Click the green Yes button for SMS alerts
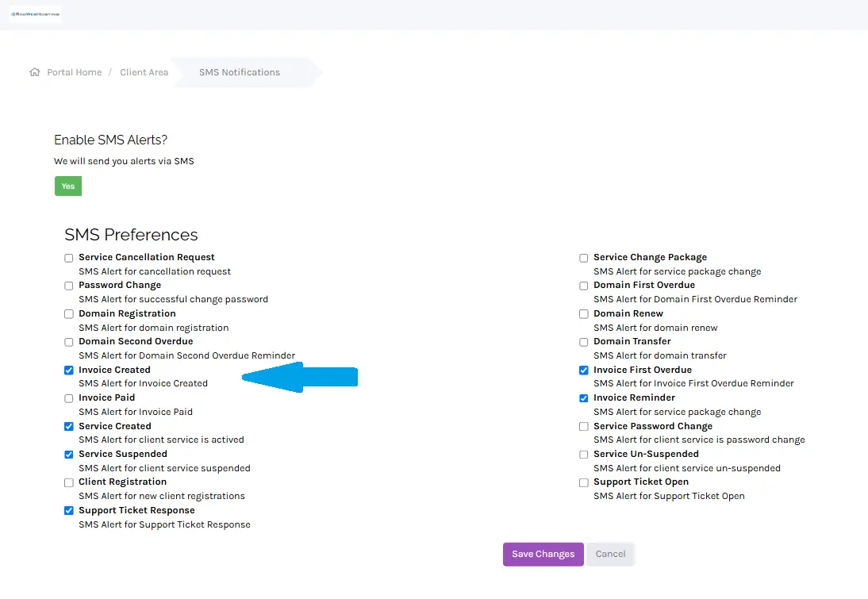The height and width of the screenshot is (599, 868). pos(67,186)
